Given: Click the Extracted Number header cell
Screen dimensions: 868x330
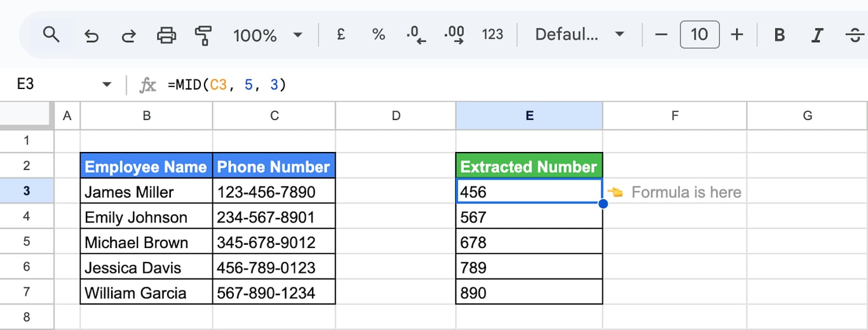Looking at the screenshot, I should (529, 167).
